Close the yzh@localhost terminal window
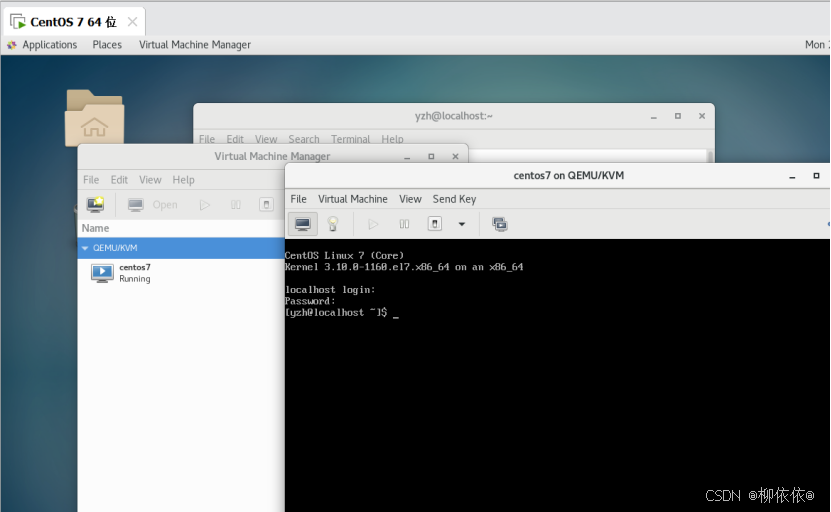This screenshot has height=512, width=831. [702, 116]
